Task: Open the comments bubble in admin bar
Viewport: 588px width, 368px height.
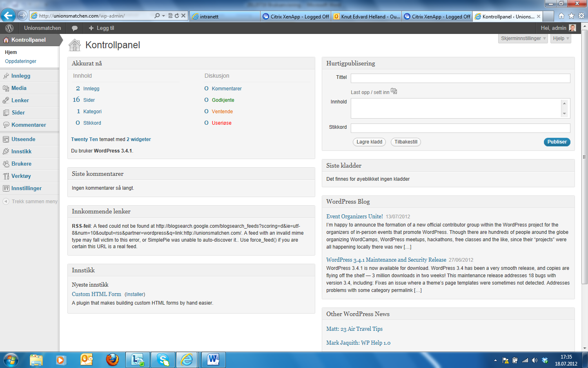Action: (75, 28)
